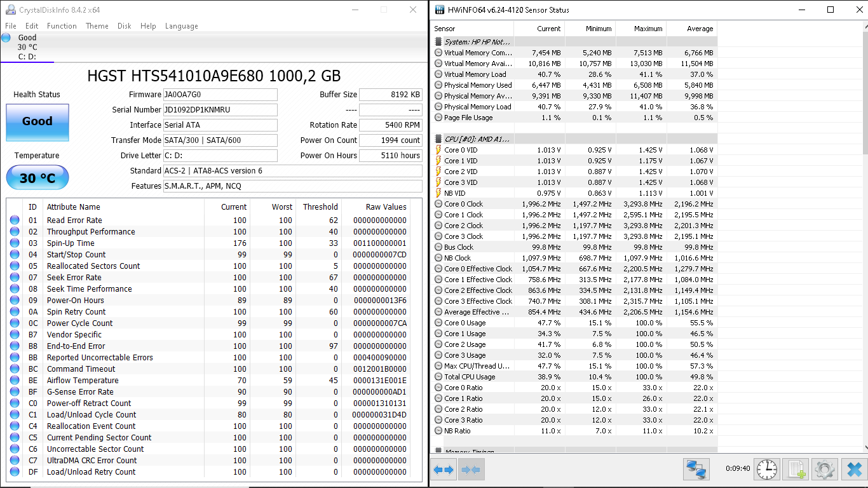
Task: Click the status orb for UltraDMA CRC Error Count
Action: point(15,461)
